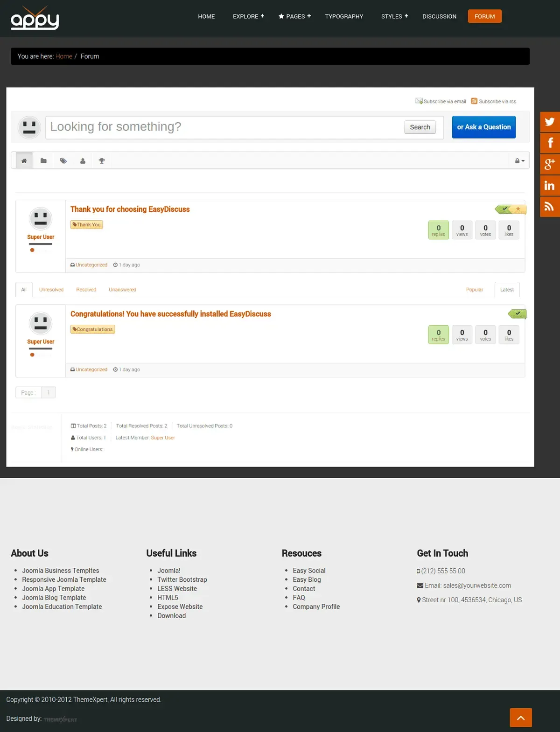560x732 pixels.
Task: Go to forum home toolbar icon
Action: (24, 160)
